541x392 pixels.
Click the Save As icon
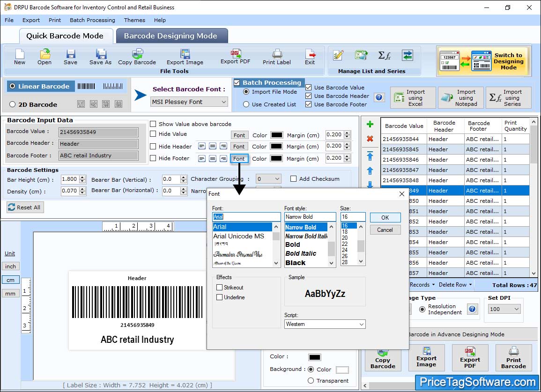[x=100, y=57]
